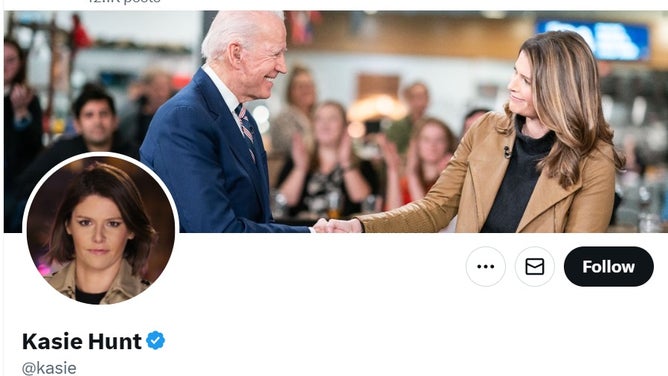Click the blue TV screen in banner background
Viewport: 668px width, 376px height.
(x=593, y=39)
